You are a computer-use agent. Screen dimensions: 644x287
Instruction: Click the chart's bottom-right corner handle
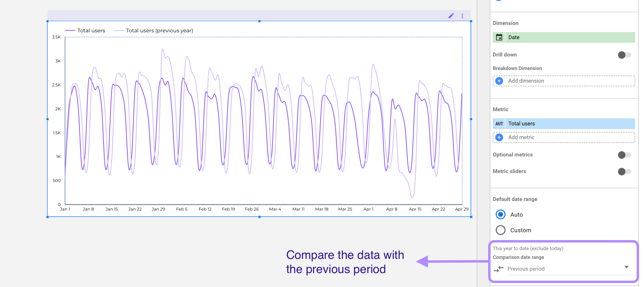coord(471,217)
